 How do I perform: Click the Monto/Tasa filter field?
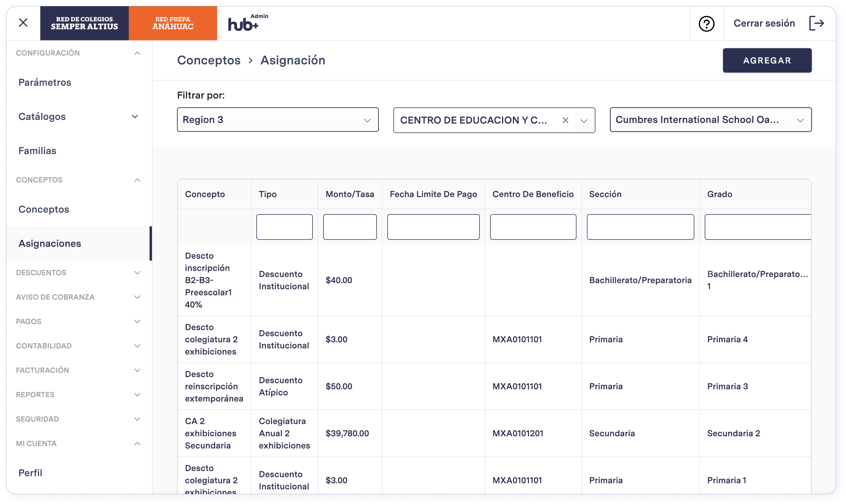click(x=350, y=227)
